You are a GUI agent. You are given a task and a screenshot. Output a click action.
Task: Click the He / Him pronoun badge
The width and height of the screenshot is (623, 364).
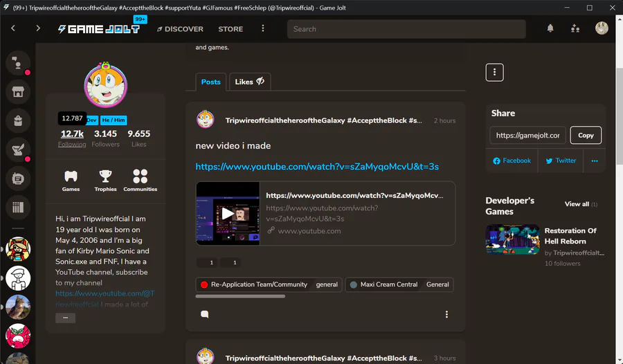point(114,120)
